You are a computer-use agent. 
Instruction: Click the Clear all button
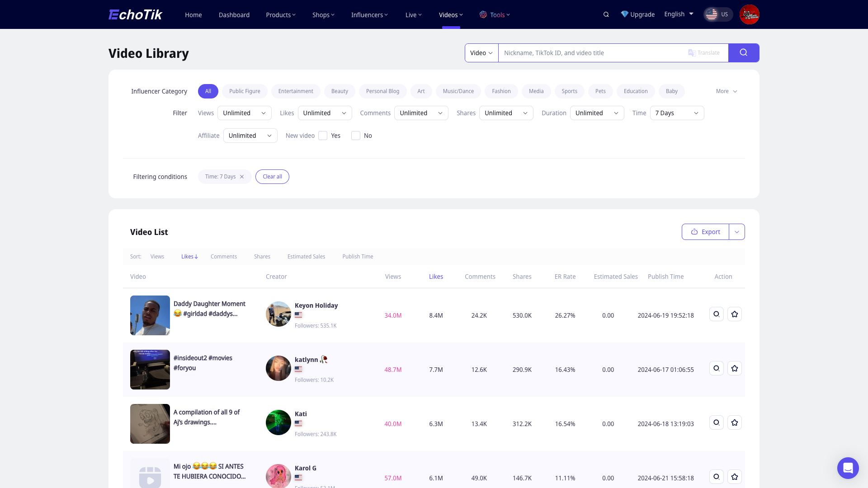click(272, 177)
